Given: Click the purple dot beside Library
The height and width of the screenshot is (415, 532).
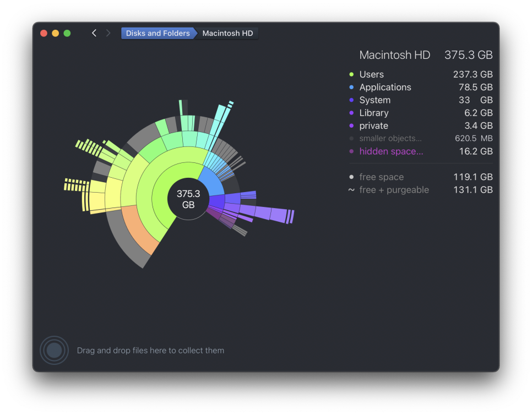Looking at the screenshot, I should click(x=351, y=113).
